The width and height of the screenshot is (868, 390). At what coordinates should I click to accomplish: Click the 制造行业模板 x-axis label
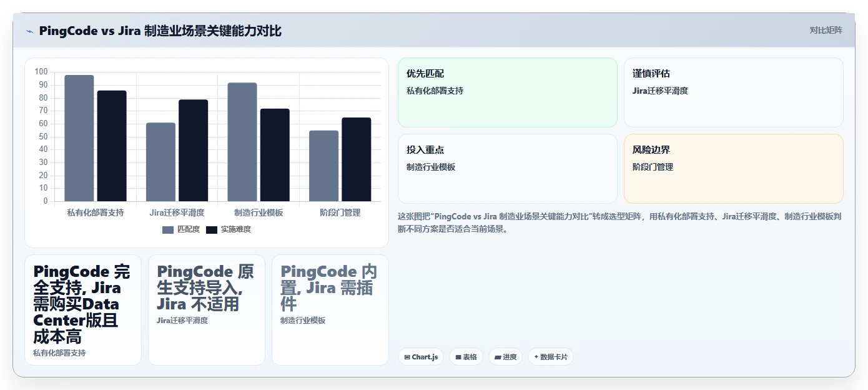click(259, 212)
